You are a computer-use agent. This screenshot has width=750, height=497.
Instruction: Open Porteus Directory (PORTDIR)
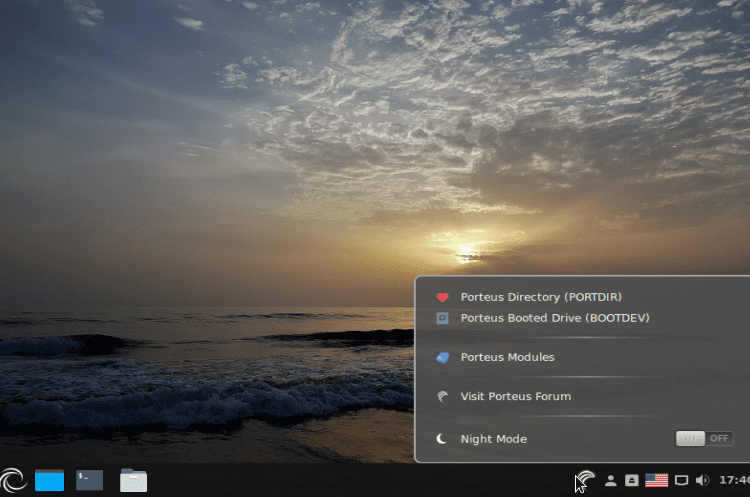[x=541, y=297]
